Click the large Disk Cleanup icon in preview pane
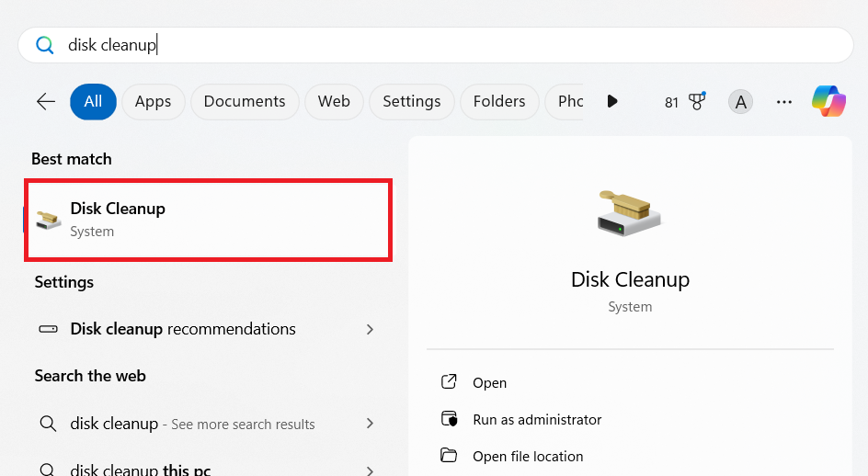This screenshot has height=476, width=868. coord(630,213)
